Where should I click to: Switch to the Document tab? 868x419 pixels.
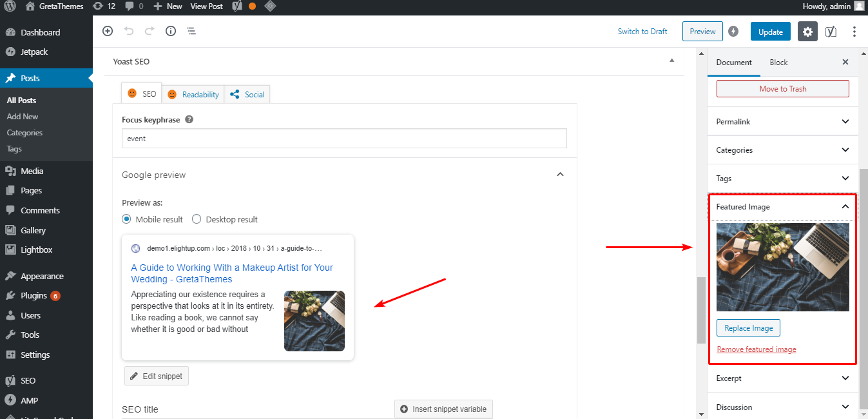pyautogui.click(x=734, y=63)
